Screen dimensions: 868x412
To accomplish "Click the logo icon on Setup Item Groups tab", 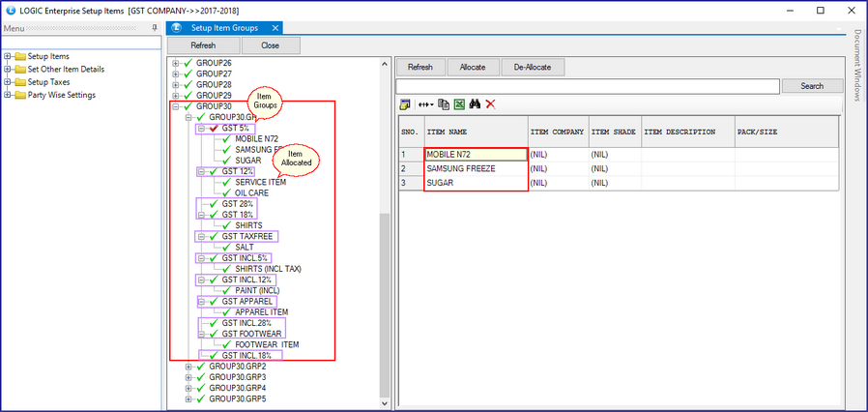I will (177, 28).
